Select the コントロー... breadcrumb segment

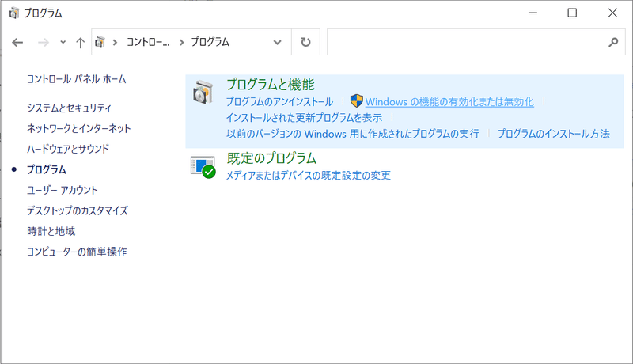pos(148,42)
